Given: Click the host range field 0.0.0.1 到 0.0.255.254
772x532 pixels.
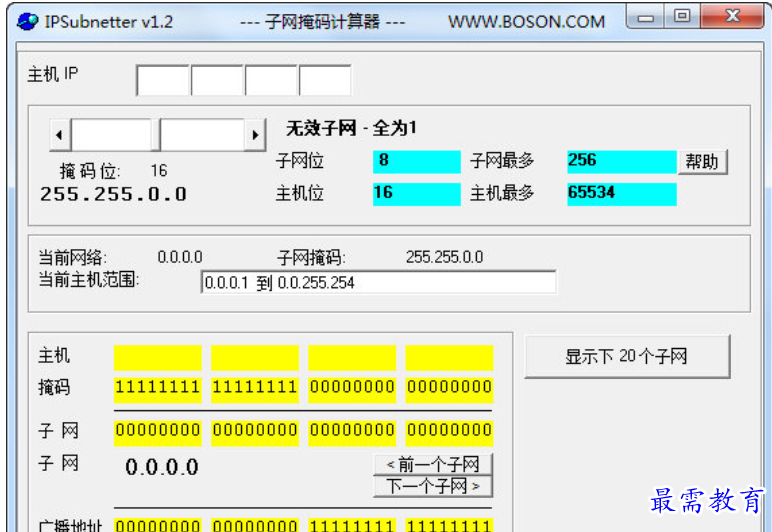Looking at the screenshot, I should [x=379, y=282].
